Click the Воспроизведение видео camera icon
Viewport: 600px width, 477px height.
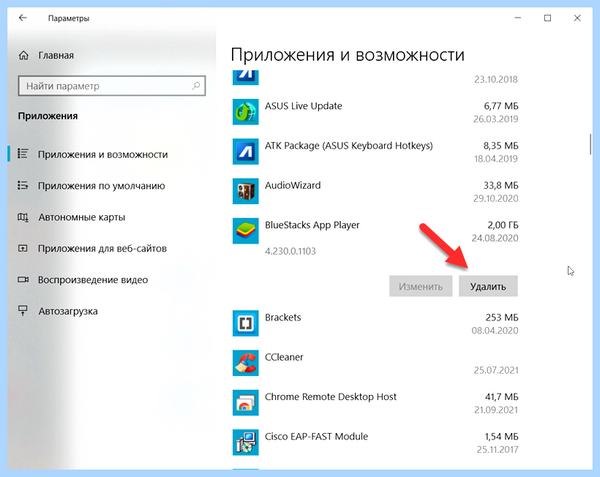click(x=23, y=280)
